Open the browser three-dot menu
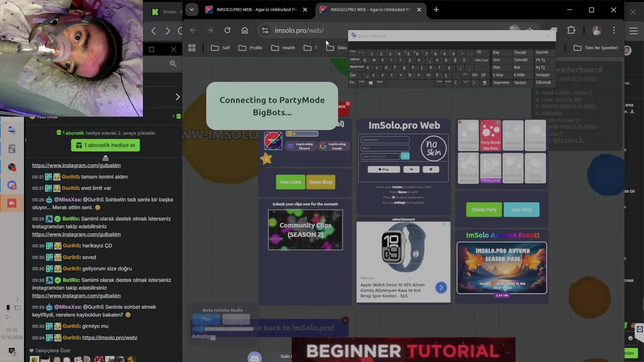Screen dimensions: 644x362 point(614,30)
